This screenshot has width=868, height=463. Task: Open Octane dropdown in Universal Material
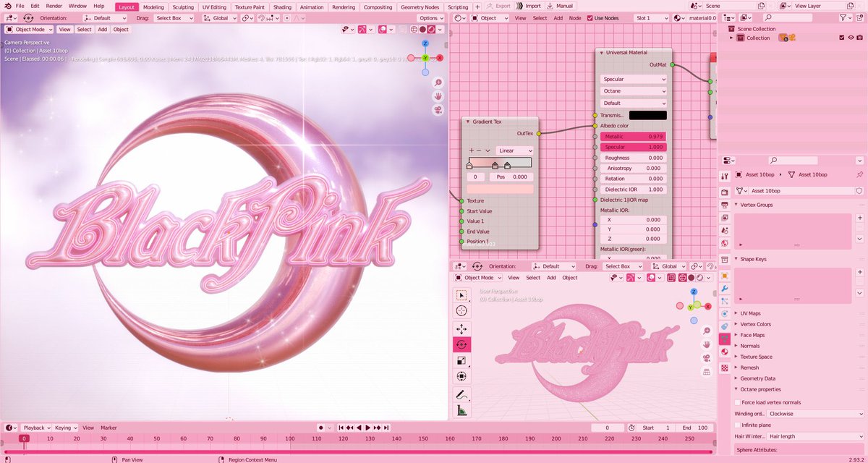tap(634, 91)
